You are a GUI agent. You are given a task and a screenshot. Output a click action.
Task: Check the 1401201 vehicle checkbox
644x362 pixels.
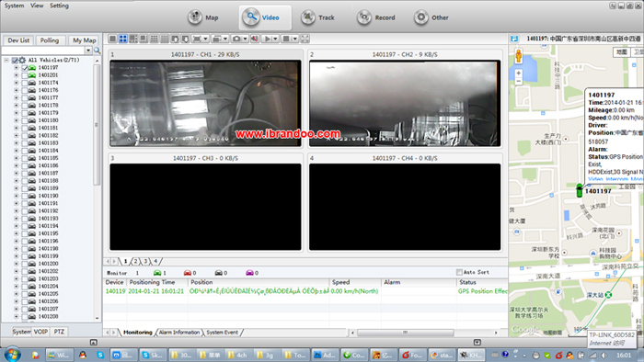click(25, 75)
